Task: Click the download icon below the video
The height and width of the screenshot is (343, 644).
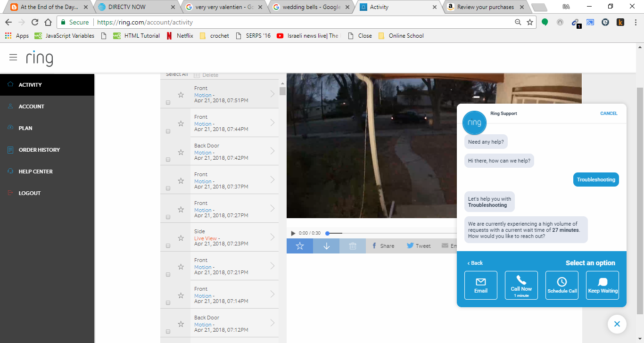Action: [326, 245]
